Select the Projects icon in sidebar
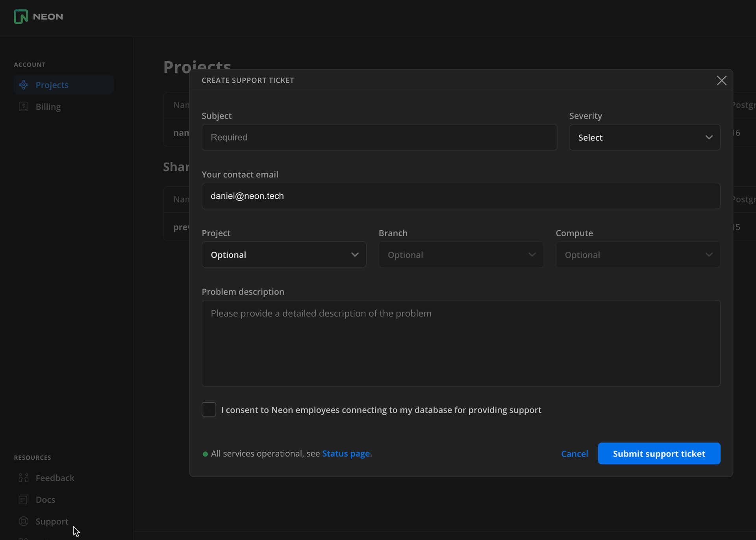 point(24,85)
